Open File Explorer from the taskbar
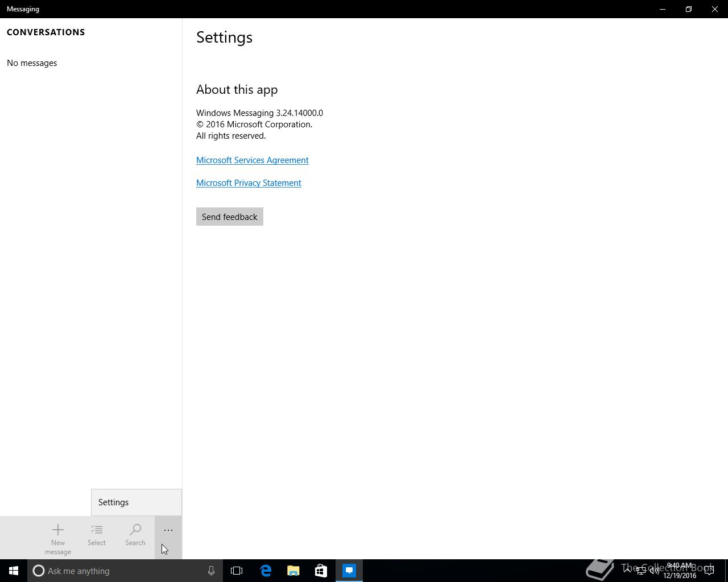The image size is (728, 582). click(x=293, y=571)
